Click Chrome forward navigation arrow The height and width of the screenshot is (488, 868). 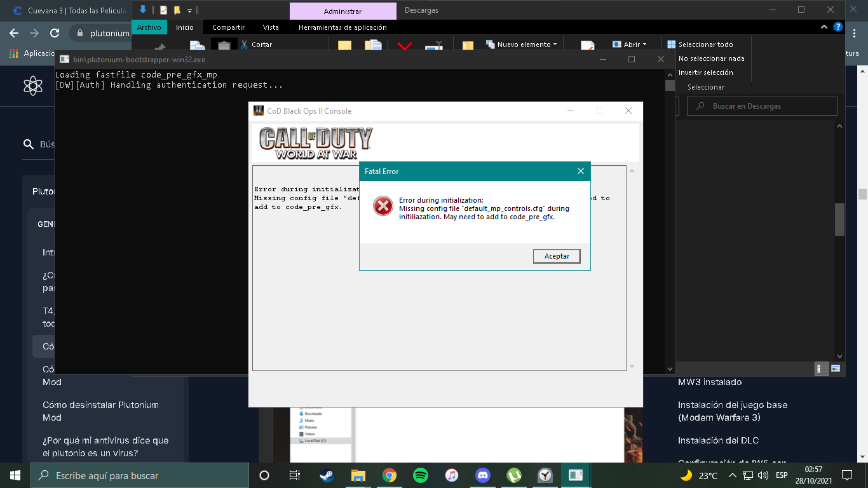pos(34,33)
